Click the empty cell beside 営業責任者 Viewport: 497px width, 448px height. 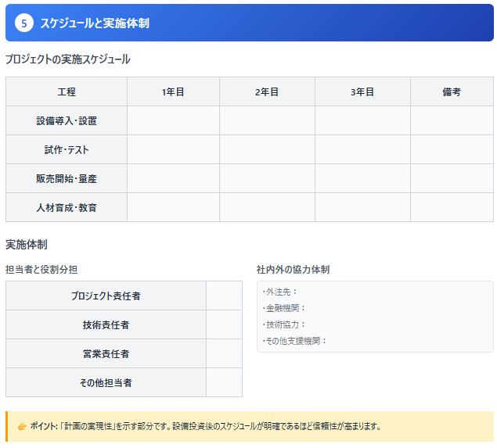pos(224,354)
